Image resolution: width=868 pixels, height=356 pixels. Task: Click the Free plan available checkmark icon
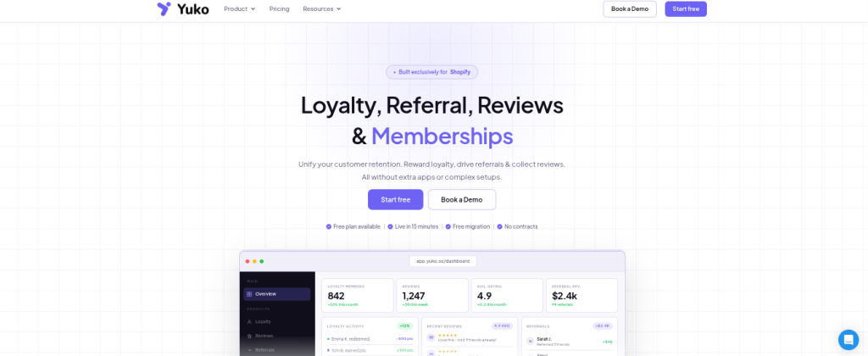tap(329, 226)
